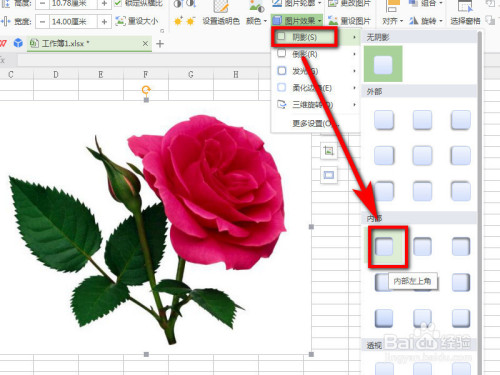Open the 旋转 rotate dropdown
The height and width of the screenshot is (375, 500).
coord(426,21)
